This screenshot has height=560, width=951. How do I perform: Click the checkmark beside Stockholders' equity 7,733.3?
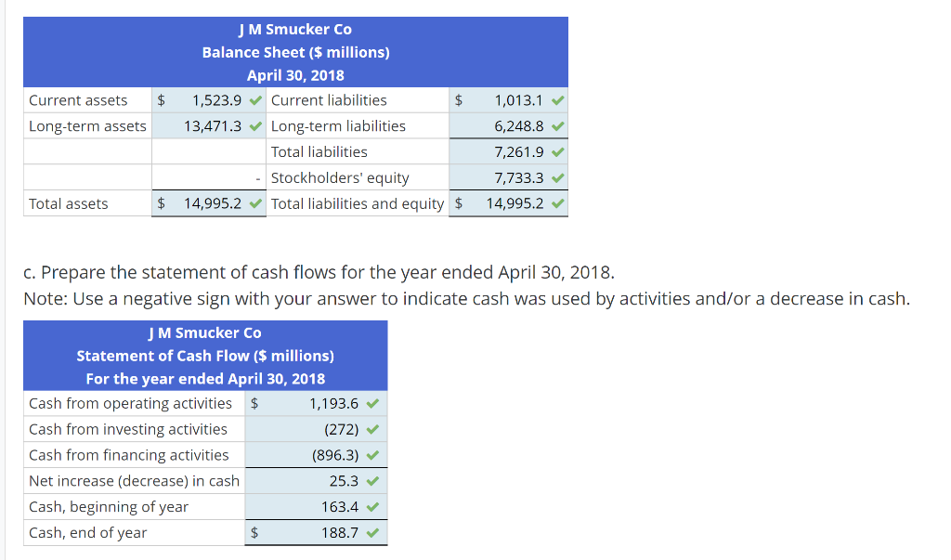click(554, 177)
